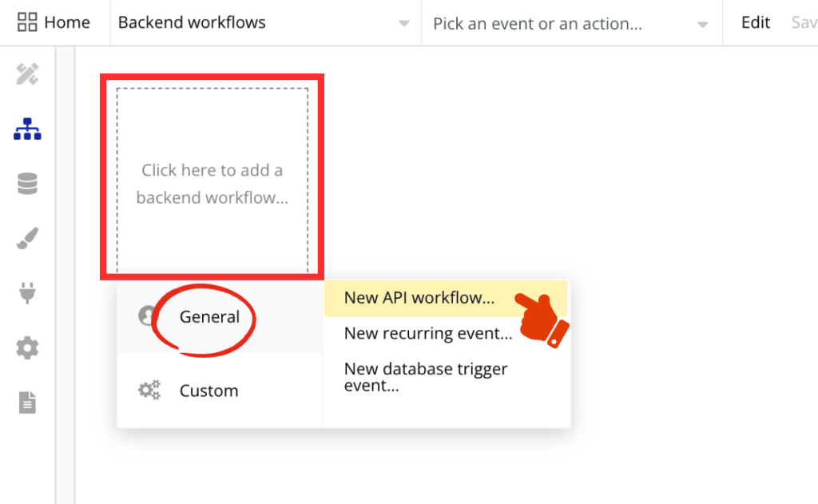818x504 pixels.
Task: Open the Data tab database icon
Action: 27,184
